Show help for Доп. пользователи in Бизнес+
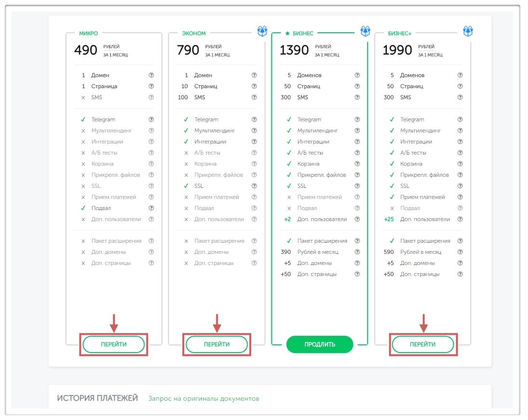The width and height of the screenshot is (528, 420). point(460,219)
